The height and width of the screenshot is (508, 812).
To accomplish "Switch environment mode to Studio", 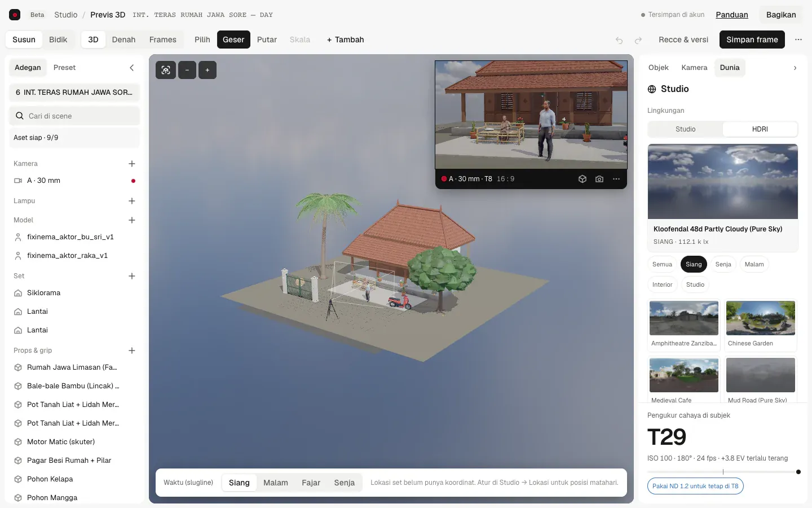I will [x=685, y=129].
